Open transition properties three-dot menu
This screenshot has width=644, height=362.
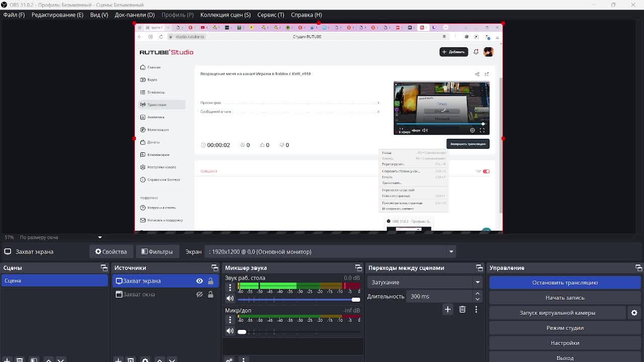476,310
